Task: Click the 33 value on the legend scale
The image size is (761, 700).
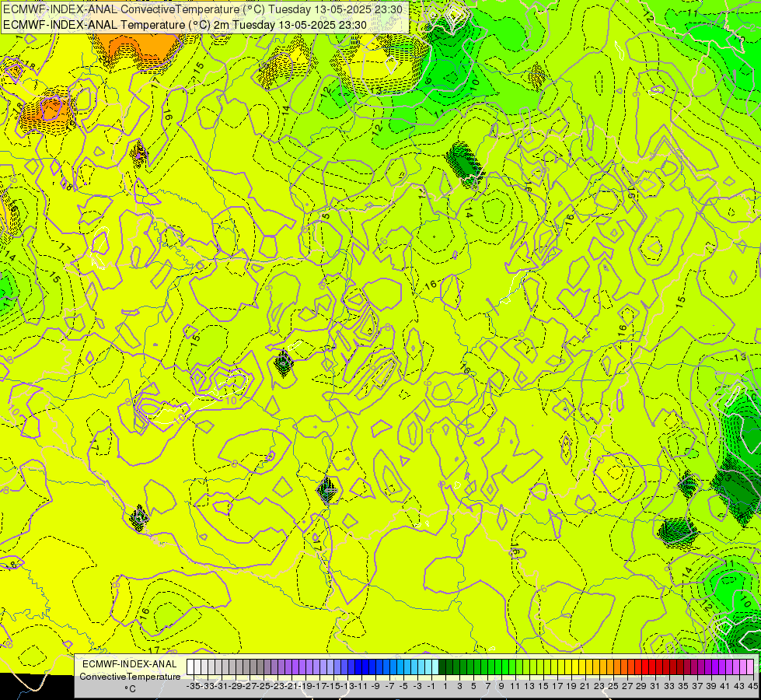Action: pos(669,687)
